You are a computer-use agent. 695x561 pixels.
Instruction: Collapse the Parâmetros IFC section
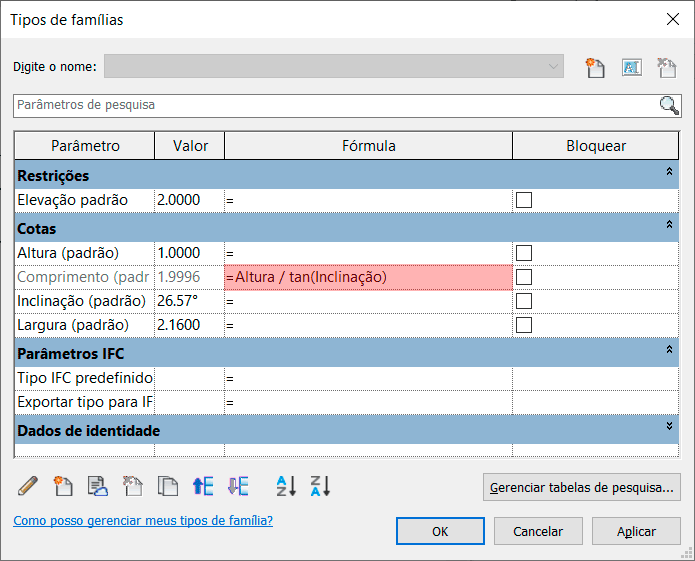pos(669,350)
